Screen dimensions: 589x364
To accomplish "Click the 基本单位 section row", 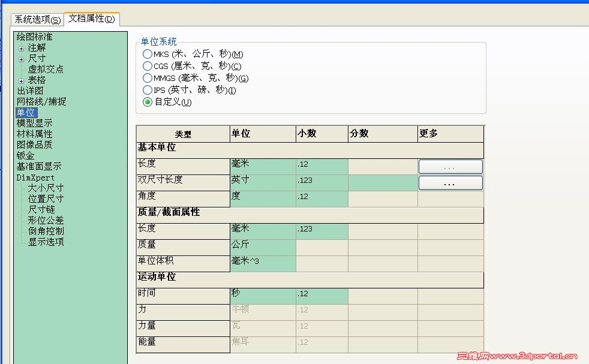I will point(310,151).
